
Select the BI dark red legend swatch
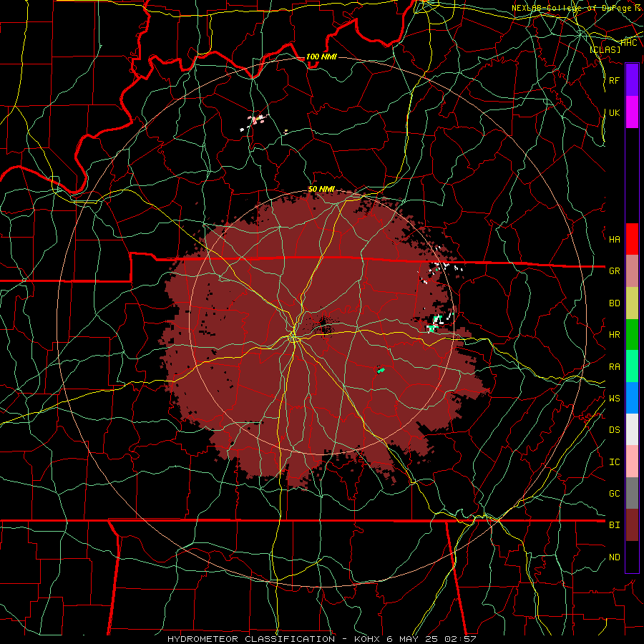[x=632, y=525]
